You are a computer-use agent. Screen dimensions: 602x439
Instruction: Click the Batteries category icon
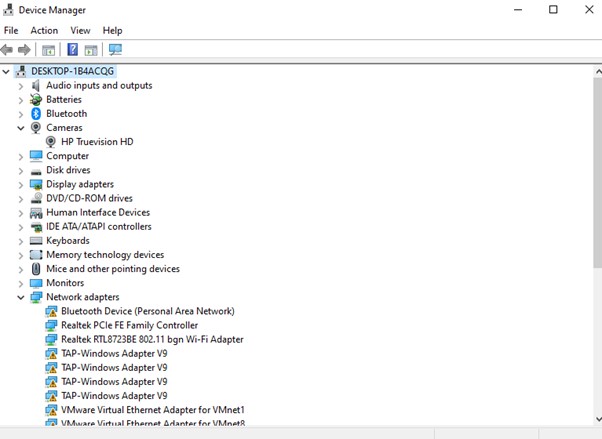[x=36, y=99]
